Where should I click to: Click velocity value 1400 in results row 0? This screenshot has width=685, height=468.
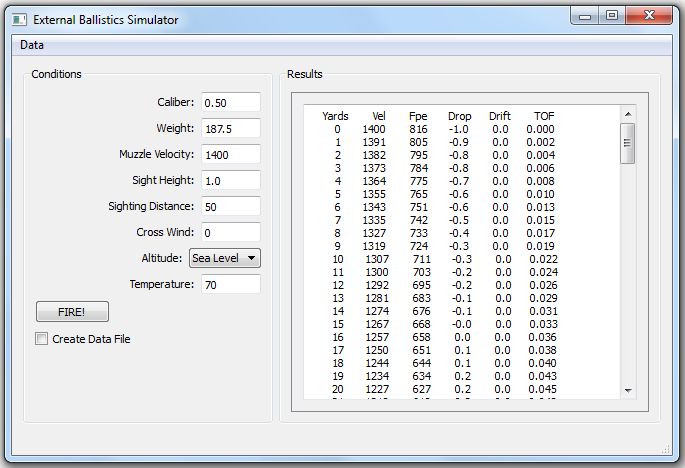point(374,129)
